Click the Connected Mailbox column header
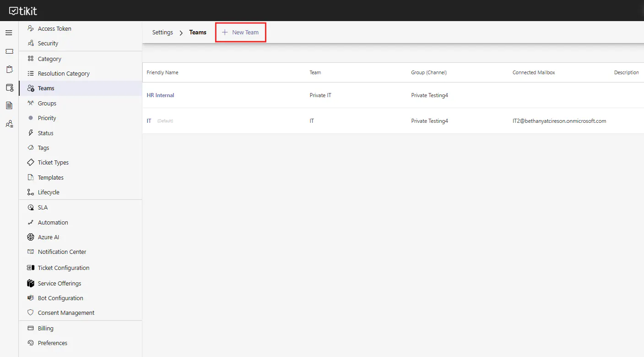 [x=534, y=72]
